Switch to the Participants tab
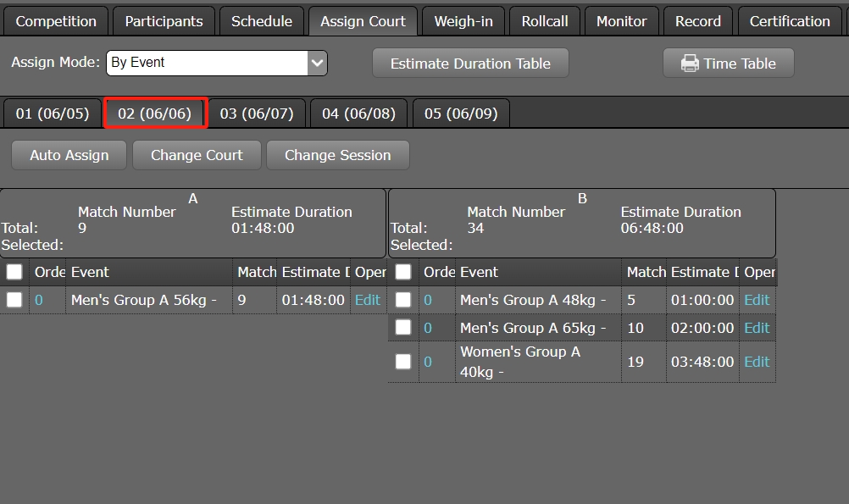 click(x=164, y=21)
